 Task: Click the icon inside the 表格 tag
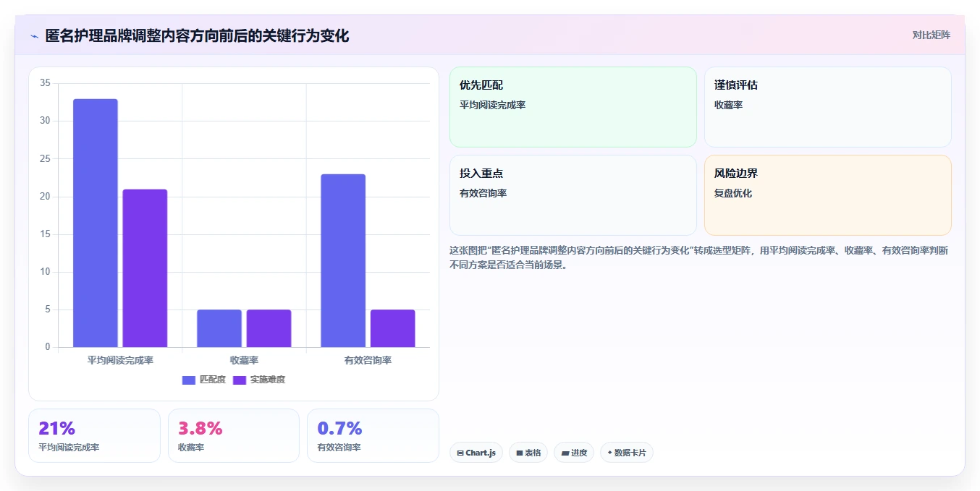click(x=520, y=453)
